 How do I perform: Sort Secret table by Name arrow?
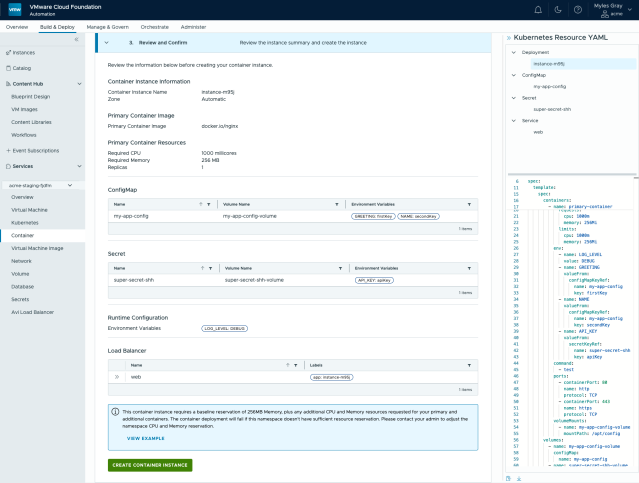tap(202, 268)
